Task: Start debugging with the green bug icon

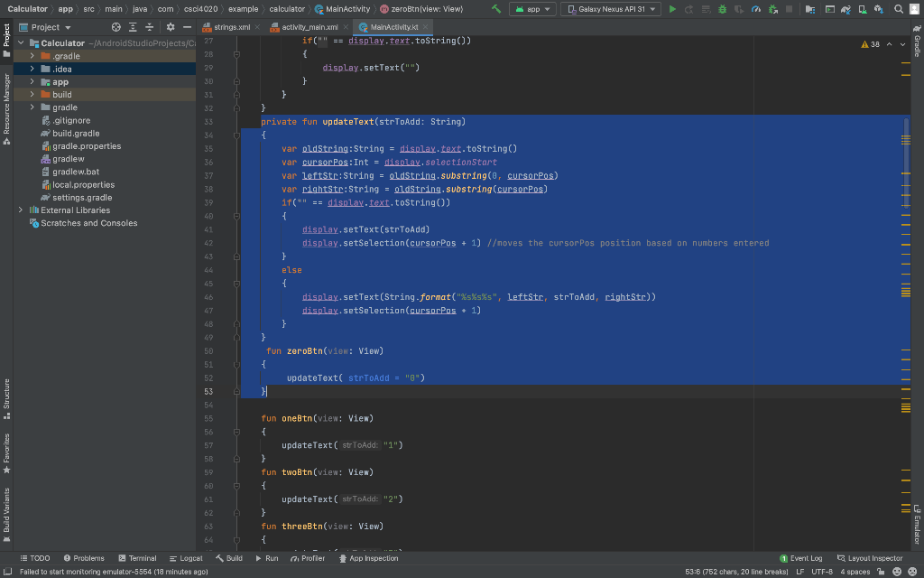Action: tap(721, 9)
